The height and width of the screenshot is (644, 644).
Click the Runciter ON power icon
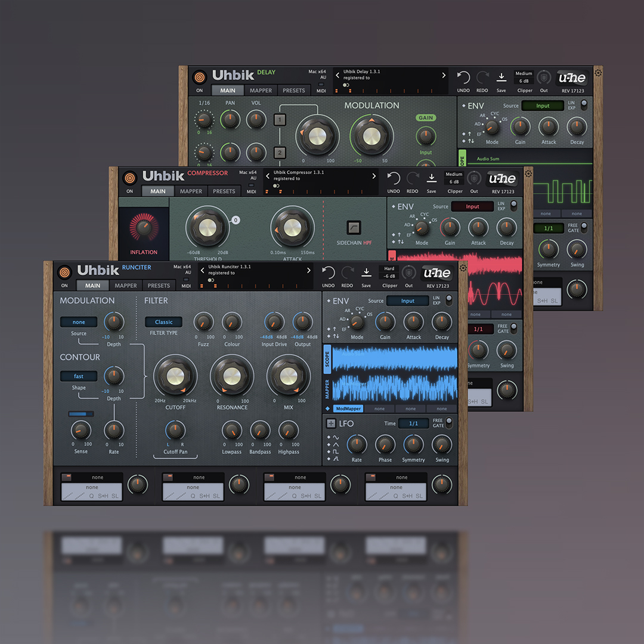pyautogui.click(x=64, y=273)
